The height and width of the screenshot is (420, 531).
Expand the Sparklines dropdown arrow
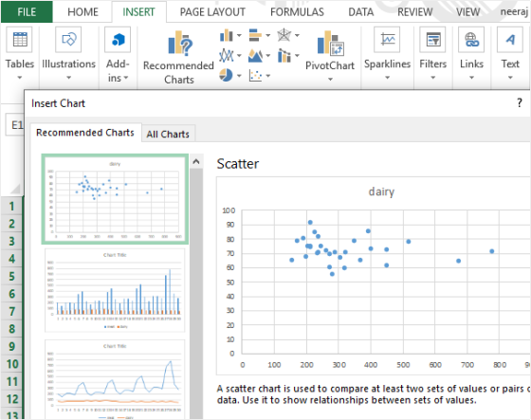(x=387, y=78)
